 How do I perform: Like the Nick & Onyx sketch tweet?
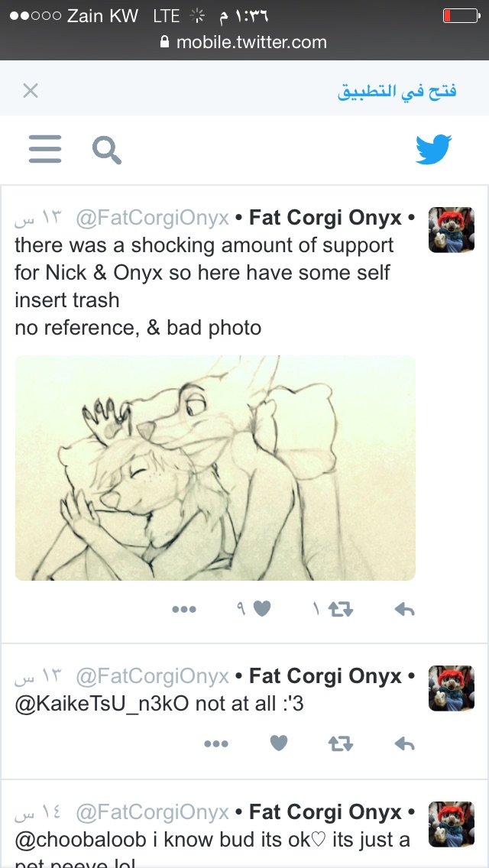coord(262,609)
